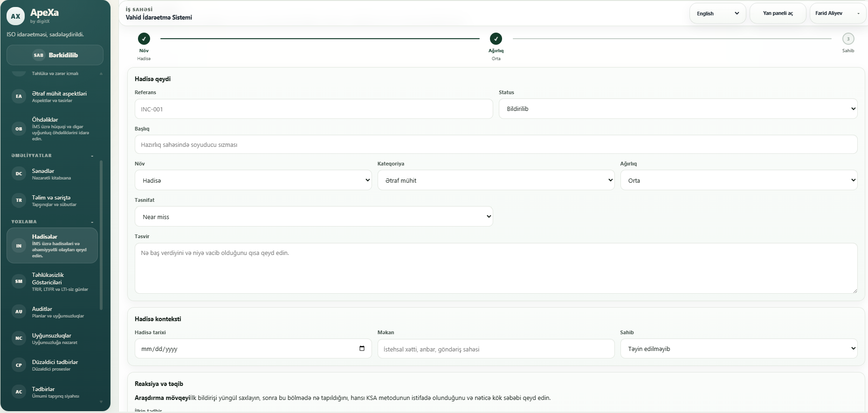Open Auditlər in the sidebar
Image resolution: width=868 pixels, height=413 pixels.
point(52,312)
